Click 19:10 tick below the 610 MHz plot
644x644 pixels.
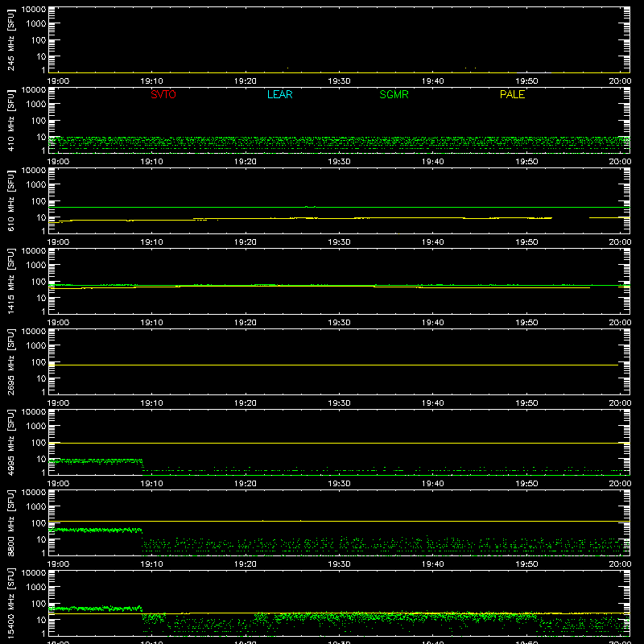click(x=151, y=242)
